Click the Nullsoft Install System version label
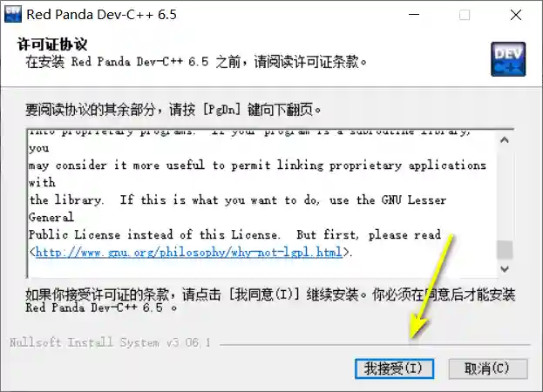This screenshot has height=392, width=543. pos(110,342)
